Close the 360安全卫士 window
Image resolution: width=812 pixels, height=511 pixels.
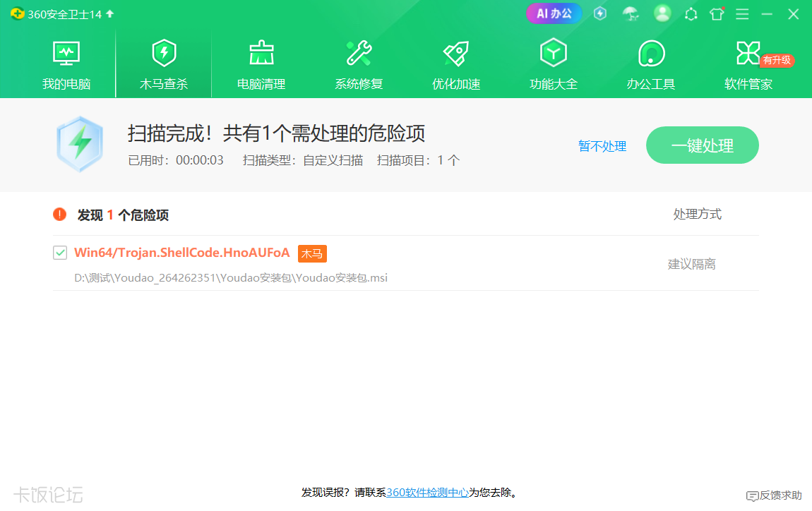[793, 14]
